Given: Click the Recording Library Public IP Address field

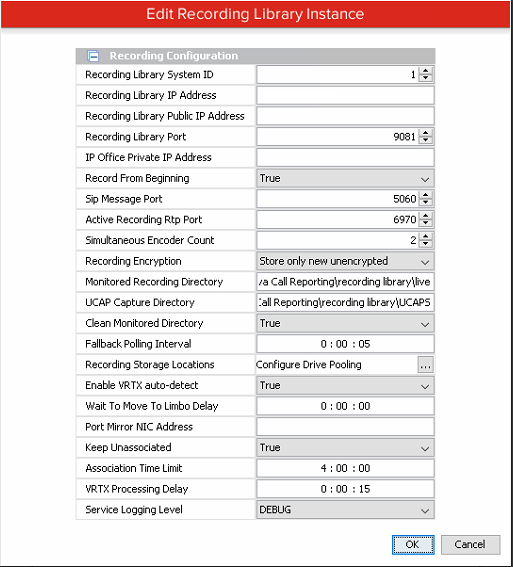Looking at the screenshot, I should pyautogui.click(x=345, y=116).
